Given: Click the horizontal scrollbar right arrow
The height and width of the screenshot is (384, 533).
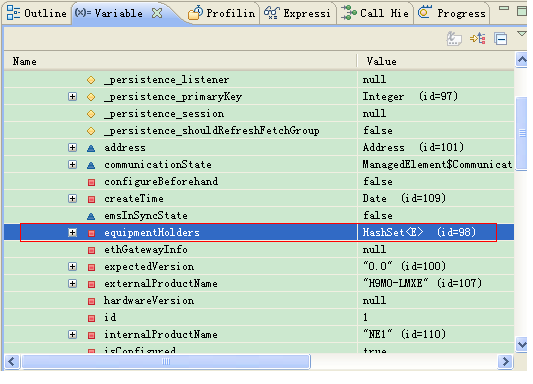Looking at the screenshot, I should tap(505, 361).
